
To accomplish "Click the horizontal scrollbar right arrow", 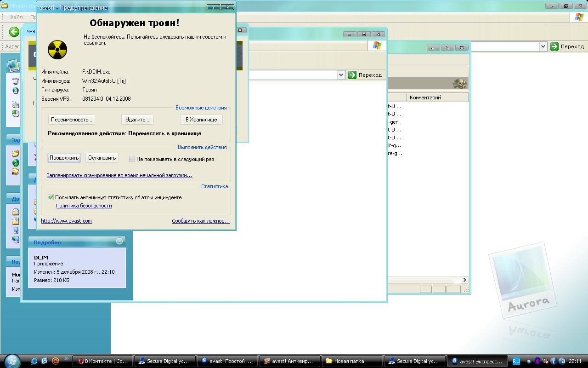I will pyautogui.click(x=464, y=280).
